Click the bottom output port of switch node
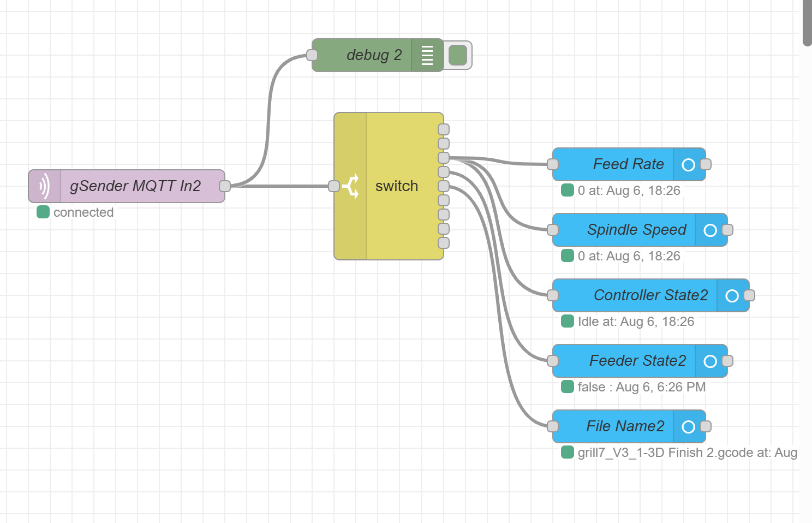Viewport: 812px width, 523px height. pyautogui.click(x=444, y=243)
